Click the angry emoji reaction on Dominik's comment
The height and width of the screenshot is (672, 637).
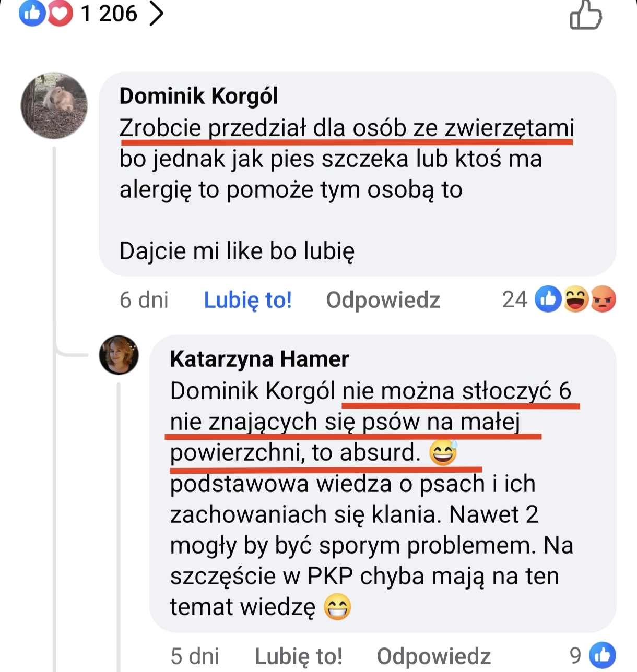pyautogui.click(x=603, y=299)
